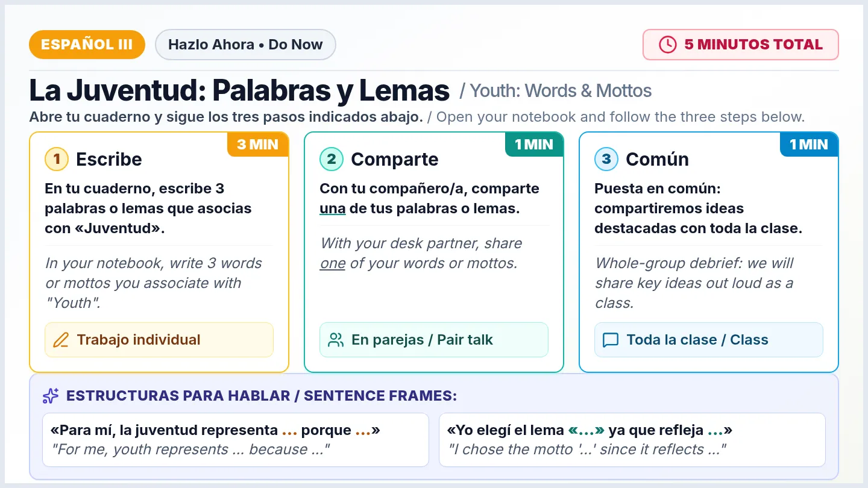Click the 3 MIN tag on Escribe card
The height and width of the screenshot is (488, 868).
[258, 145]
